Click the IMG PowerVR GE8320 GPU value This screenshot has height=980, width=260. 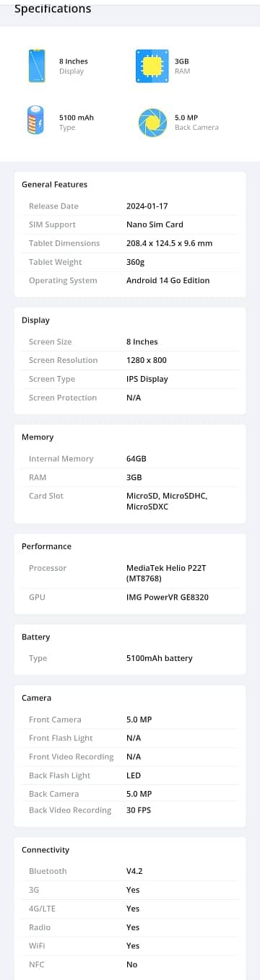[x=168, y=598]
